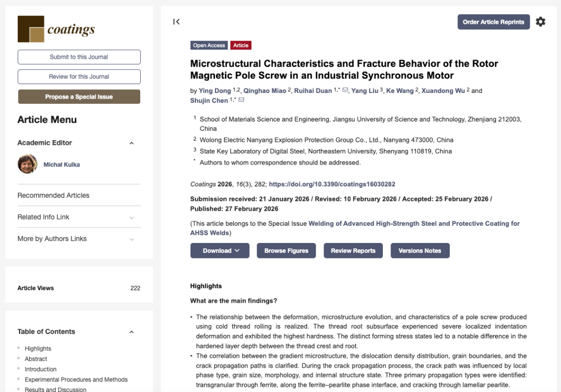Click 'What are the main findings?' subheading
Image resolution: width=561 pixels, height=392 pixels.
point(233,301)
